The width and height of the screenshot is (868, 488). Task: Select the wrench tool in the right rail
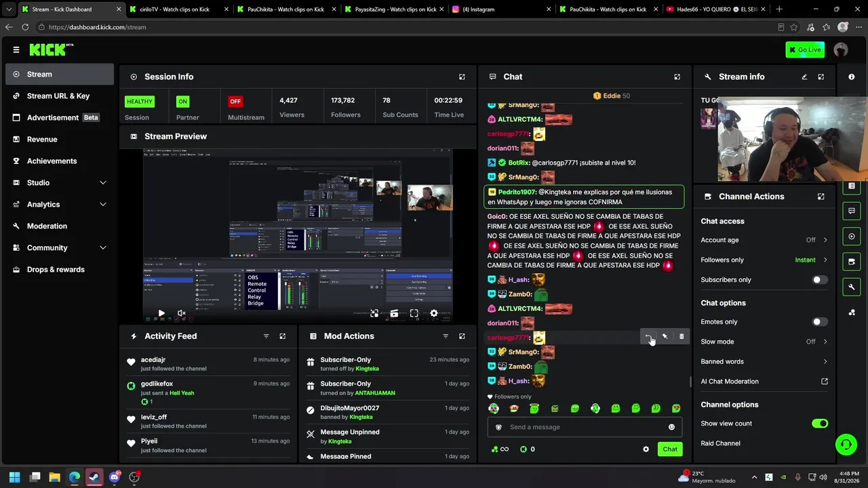click(852, 287)
